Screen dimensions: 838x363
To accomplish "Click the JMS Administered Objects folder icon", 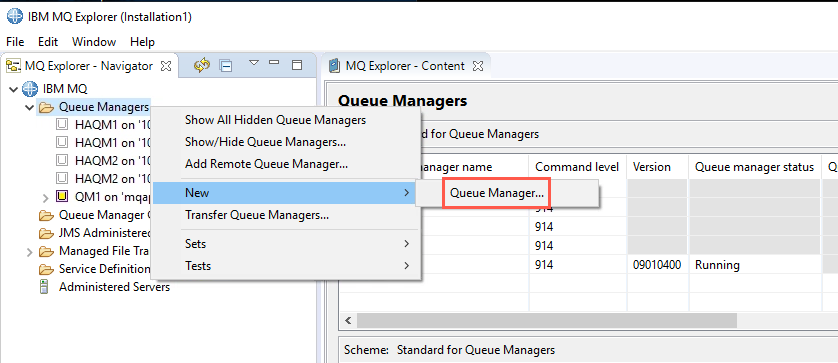I will pos(47,234).
